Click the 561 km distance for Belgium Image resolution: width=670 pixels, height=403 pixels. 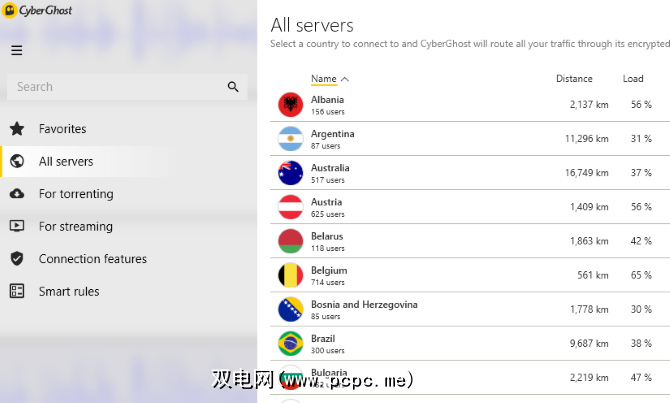pos(593,275)
